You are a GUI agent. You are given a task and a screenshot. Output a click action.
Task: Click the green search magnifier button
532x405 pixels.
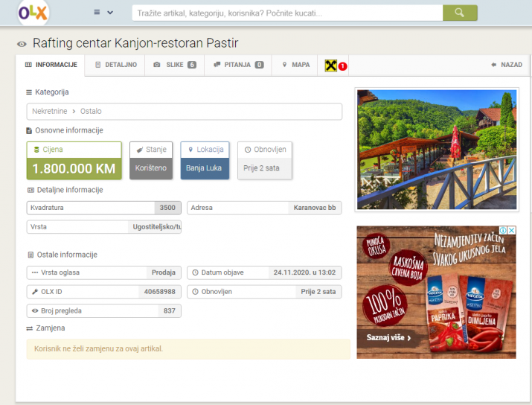point(459,13)
